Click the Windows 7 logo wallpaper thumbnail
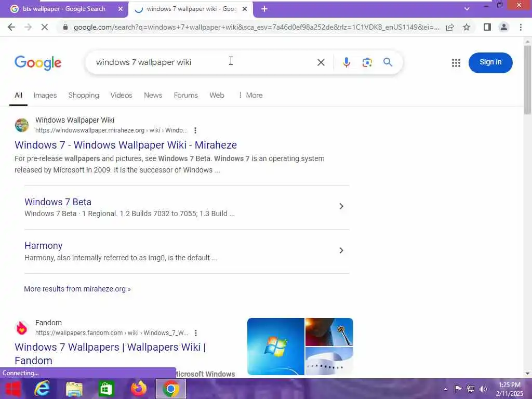Screen dimensions: 532x399 pos(275,347)
